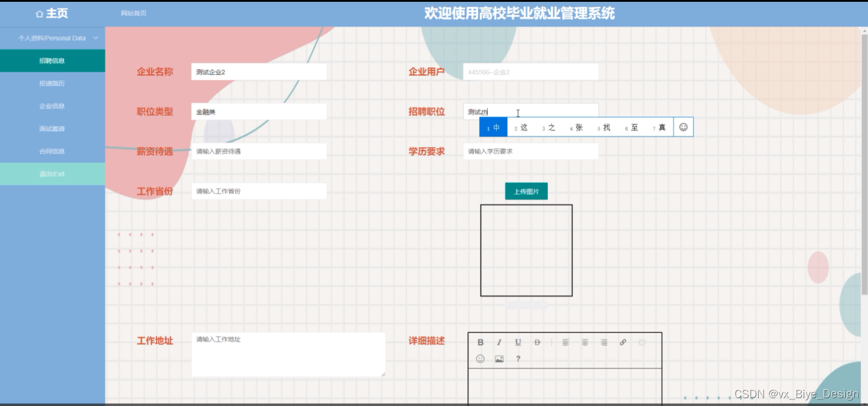The height and width of the screenshot is (406, 868).
Task: Open the emoji picker in the editor
Action: (x=480, y=359)
